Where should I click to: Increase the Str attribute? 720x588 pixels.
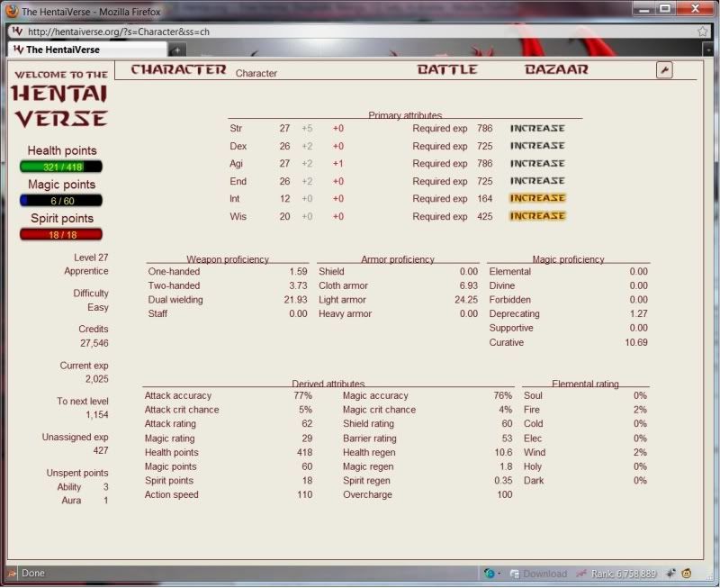tap(537, 128)
